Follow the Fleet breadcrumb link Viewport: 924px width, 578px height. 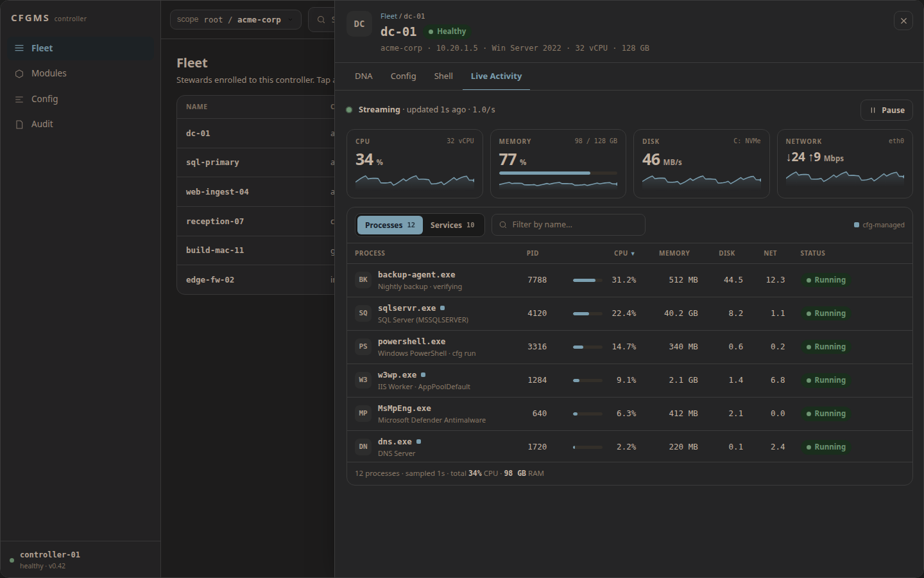click(x=389, y=16)
